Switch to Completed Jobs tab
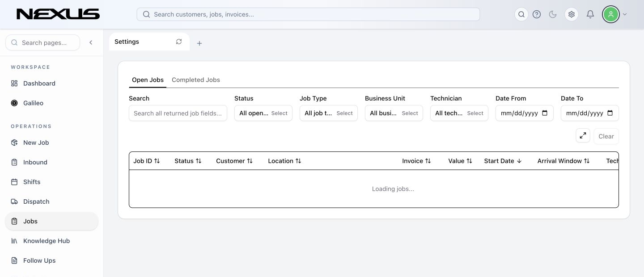644x277 pixels. pos(196,80)
